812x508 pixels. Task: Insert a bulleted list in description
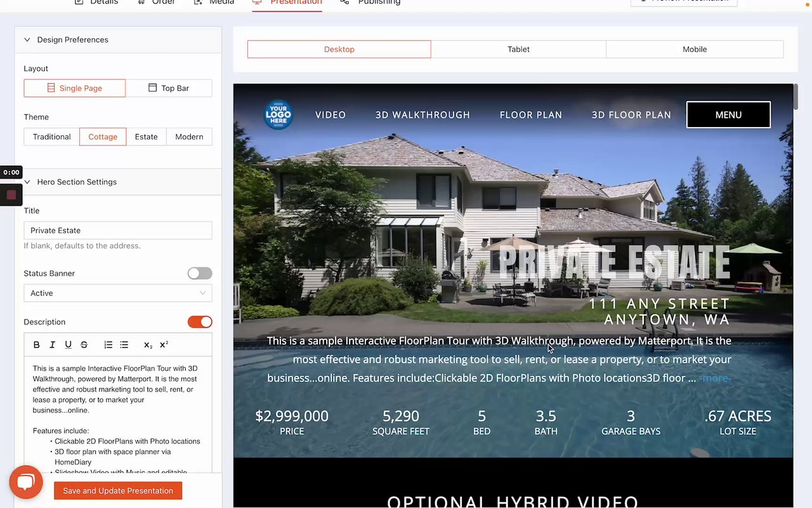pos(124,345)
